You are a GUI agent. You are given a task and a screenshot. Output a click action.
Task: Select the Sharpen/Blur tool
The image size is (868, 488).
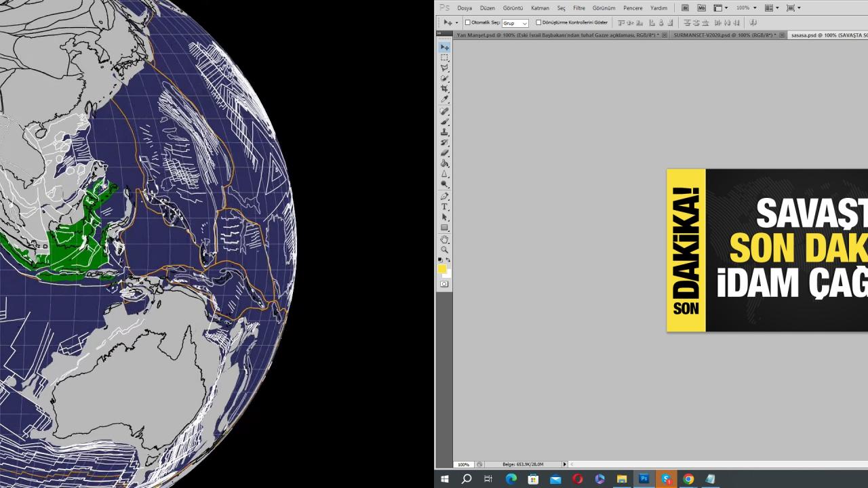click(x=444, y=174)
